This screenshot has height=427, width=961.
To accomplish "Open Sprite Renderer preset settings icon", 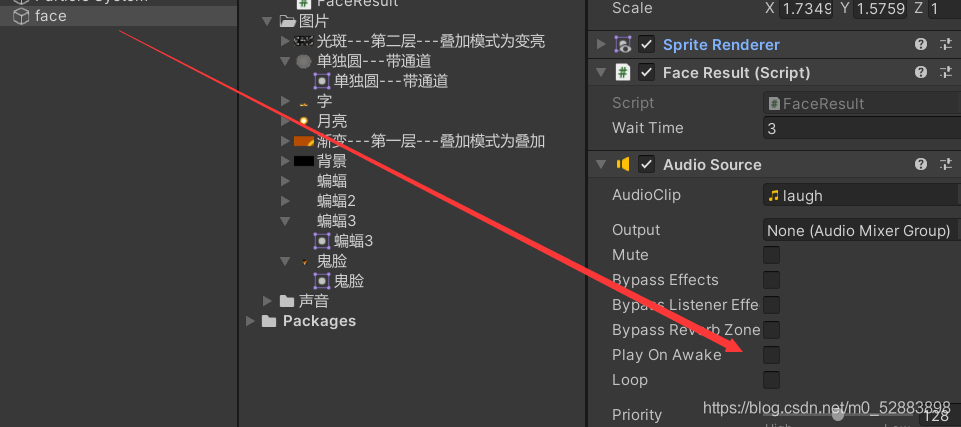I will pos(946,44).
